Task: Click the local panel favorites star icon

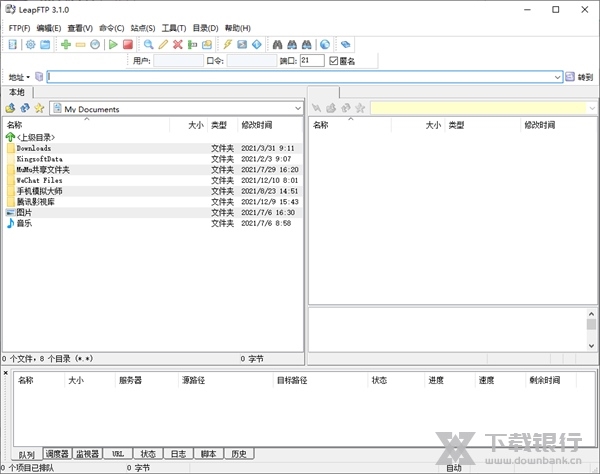Action: coord(39,108)
